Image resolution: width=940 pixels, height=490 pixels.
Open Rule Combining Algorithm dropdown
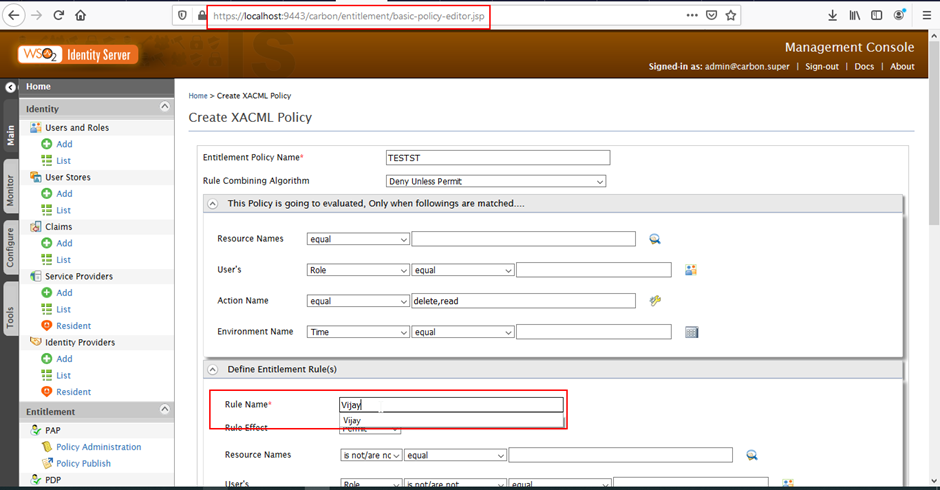click(x=496, y=181)
